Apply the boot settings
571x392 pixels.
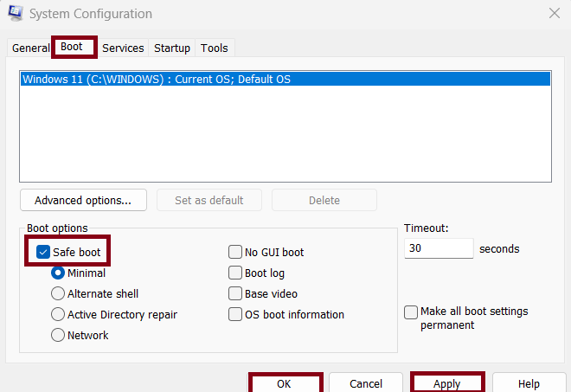447,383
